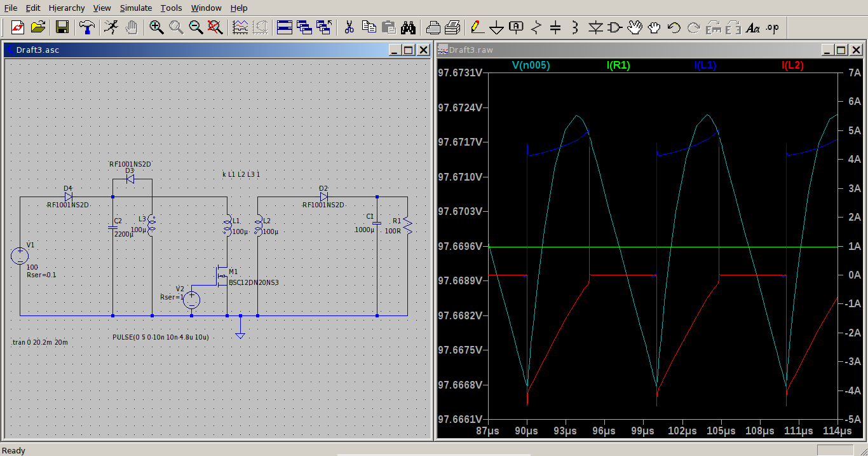Open the Window menu
Screen dimensions: 868x456
[x=207, y=8]
